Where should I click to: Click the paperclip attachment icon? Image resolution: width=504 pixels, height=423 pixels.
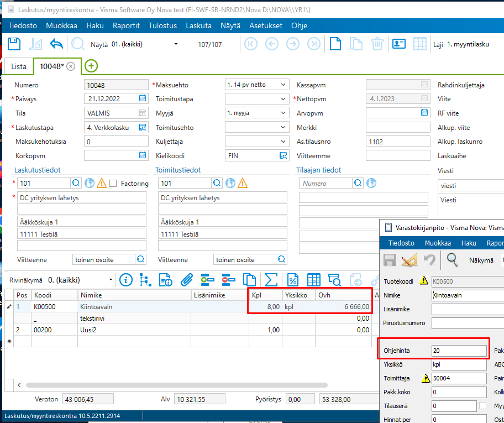(187, 280)
